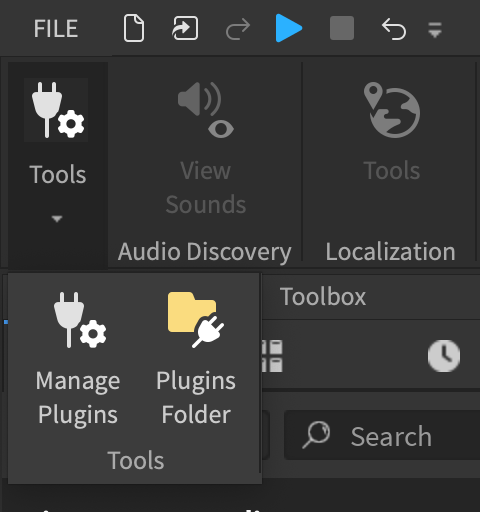Screen dimensions: 480x512
Task: Click the open-place arrow icon
Action: [185, 28]
